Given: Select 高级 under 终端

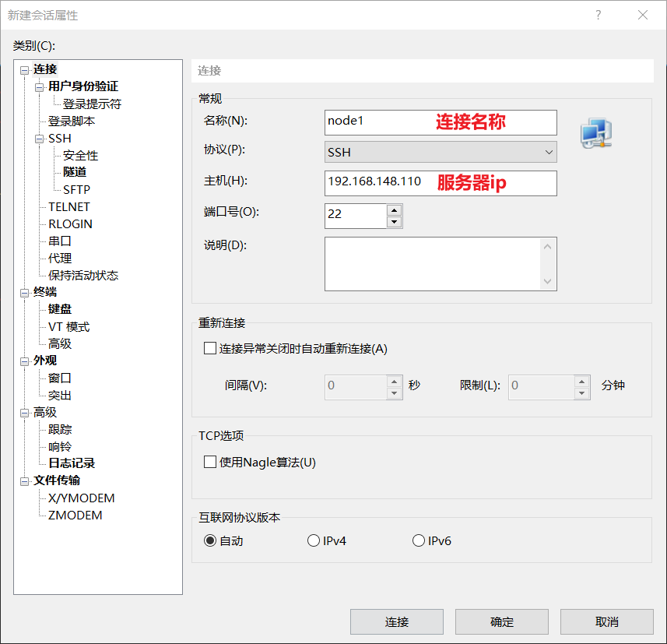Looking at the screenshot, I should [60, 343].
